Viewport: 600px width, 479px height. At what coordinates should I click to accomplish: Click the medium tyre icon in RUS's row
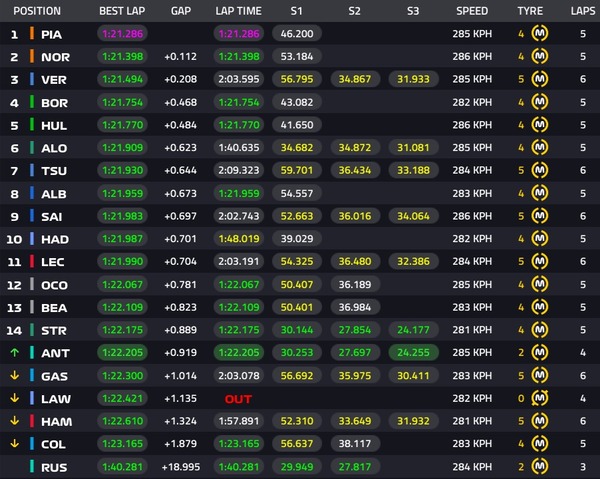pyautogui.click(x=540, y=466)
